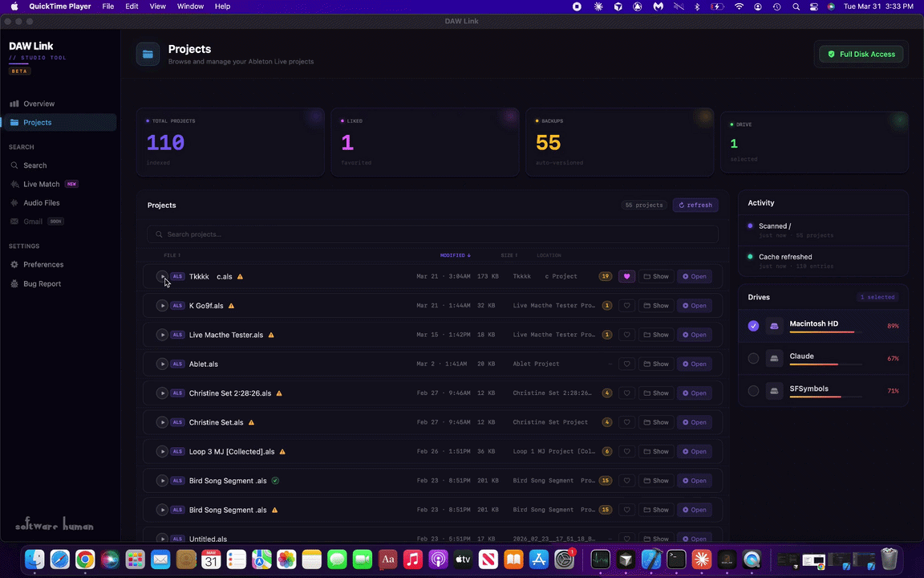The height and width of the screenshot is (578, 924).
Task: Open the Live Macthe Tester.als project
Action: 695,335
